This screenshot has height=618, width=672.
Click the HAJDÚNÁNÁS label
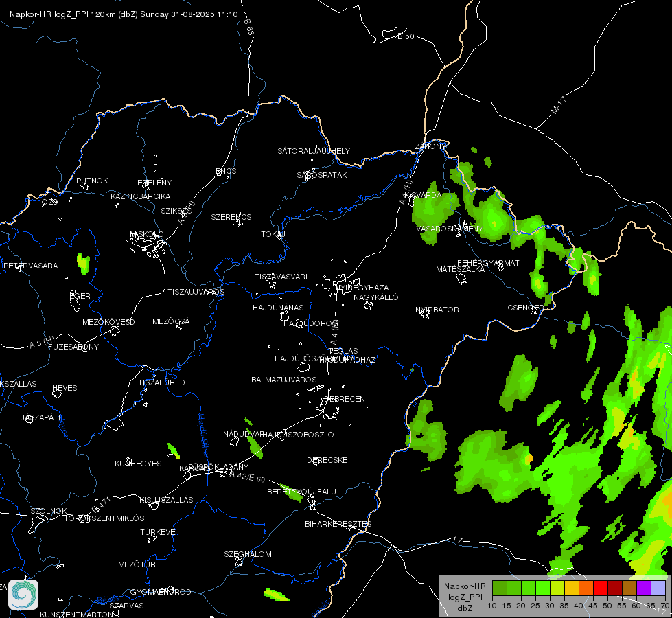(x=278, y=308)
